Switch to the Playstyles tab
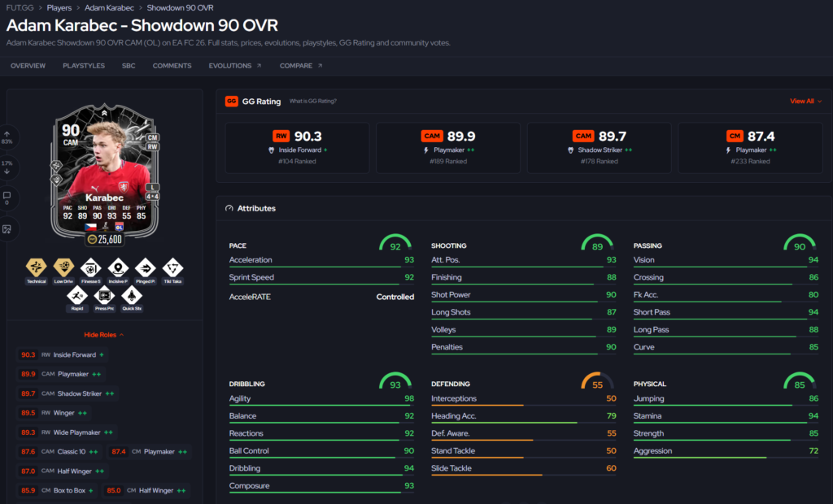 tap(84, 66)
